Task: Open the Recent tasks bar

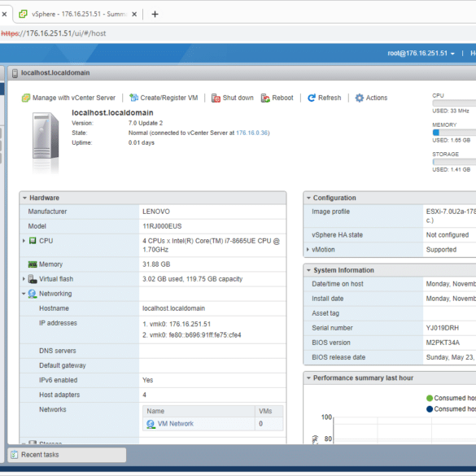Action: pyautogui.click(x=67, y=455)
